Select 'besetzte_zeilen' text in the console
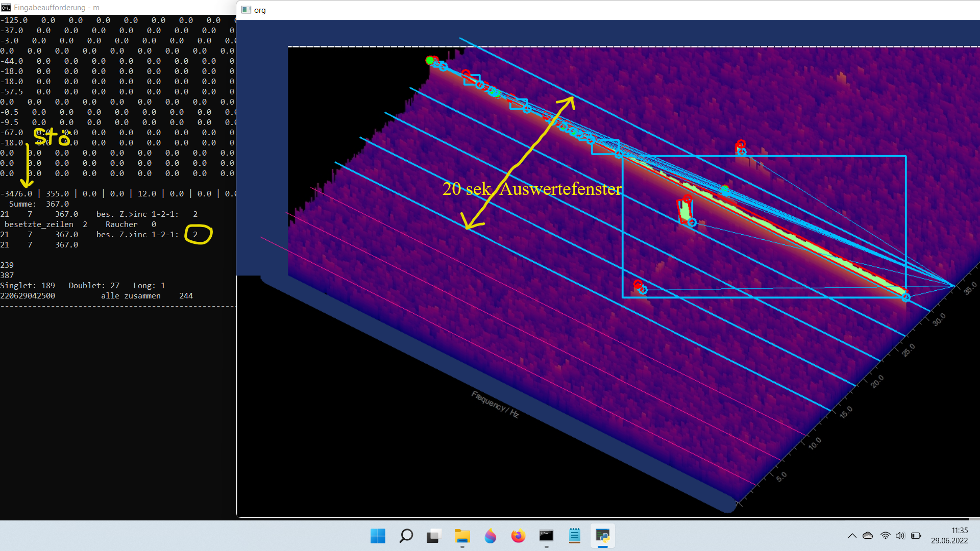Viewport: 980px width, 551px height. click(x=39, y=224)
